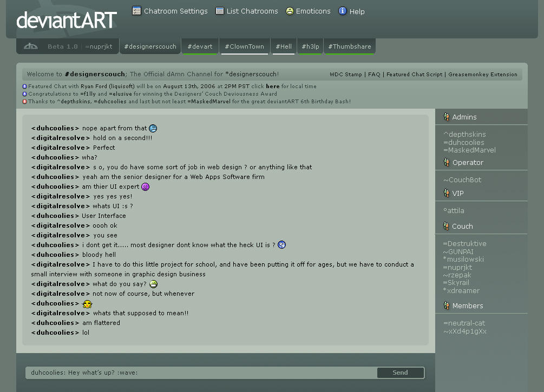Click the icon beside the VIP section

tap(446, 193)
